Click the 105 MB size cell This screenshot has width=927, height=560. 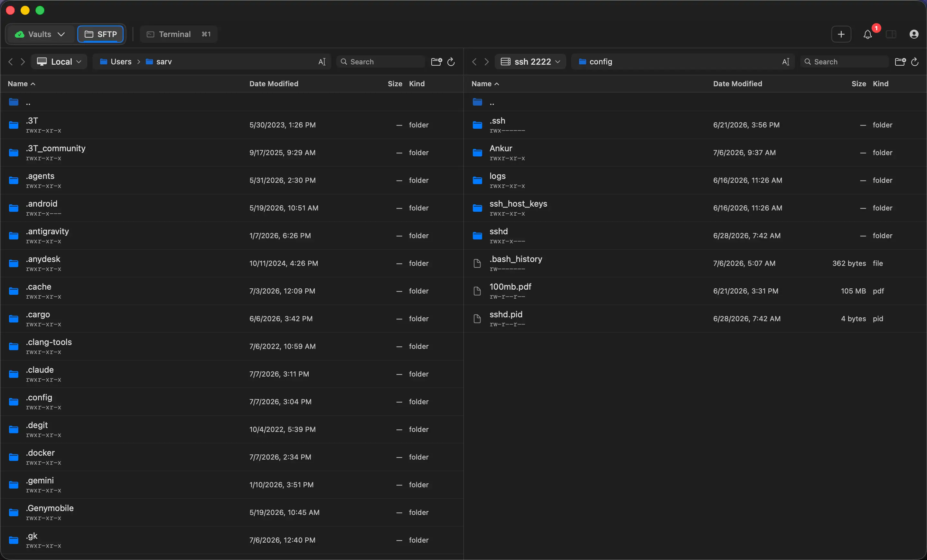coord(853,291)
